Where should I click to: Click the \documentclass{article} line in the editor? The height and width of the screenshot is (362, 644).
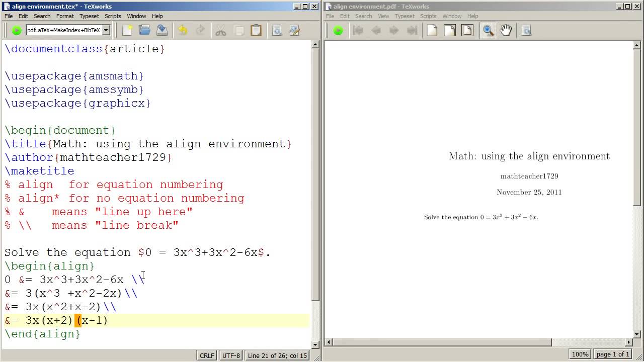pyautogui.click(x=85, y=49)
